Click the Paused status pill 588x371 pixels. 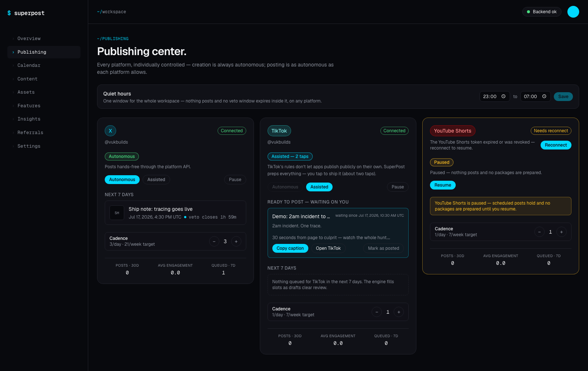pyautogui.click(x=442, y=162)
